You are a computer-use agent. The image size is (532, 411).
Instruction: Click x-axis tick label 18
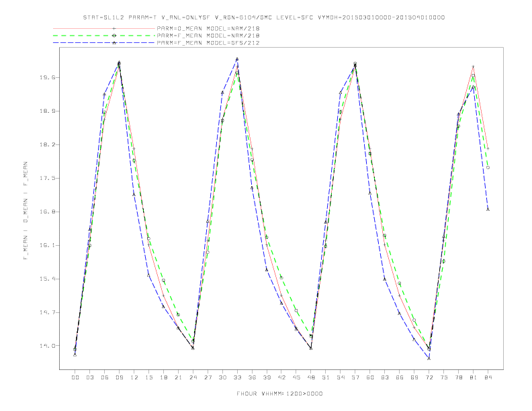[x=163, y=377]
